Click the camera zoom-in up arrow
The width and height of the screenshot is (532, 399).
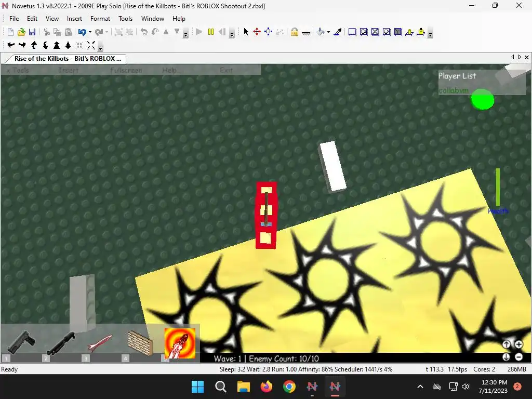point(57,45)
